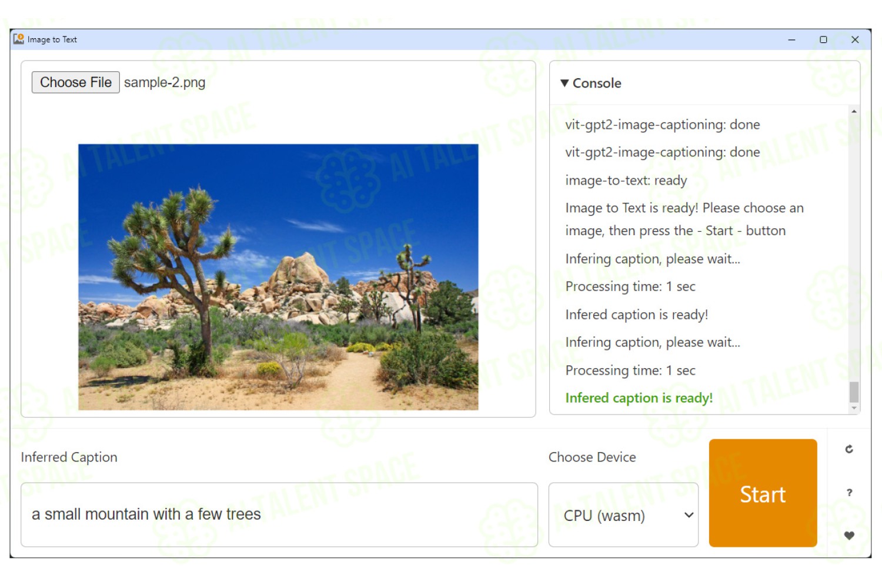Click the 'image-to-text: ready' console line

[x=626, y=181]
